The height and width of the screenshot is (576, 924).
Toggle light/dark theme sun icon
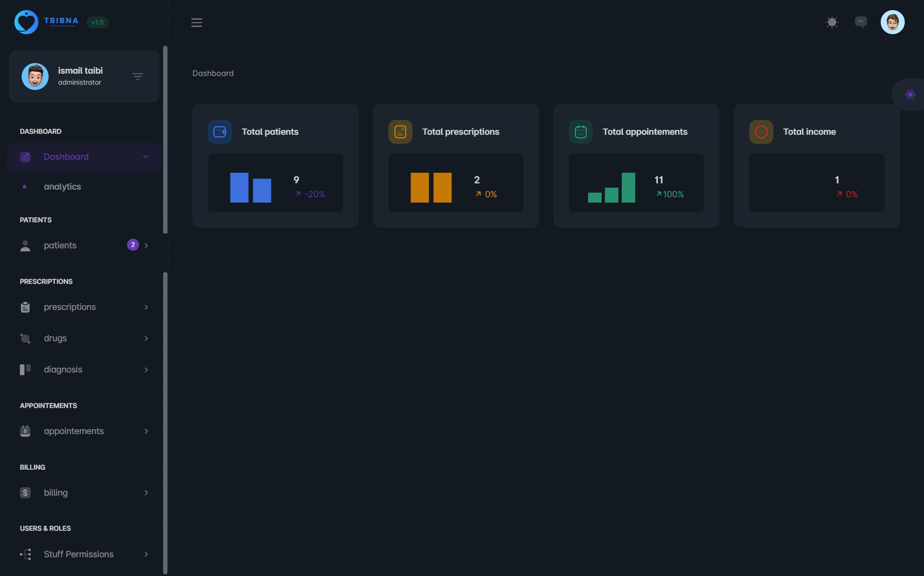coord(832,22)
